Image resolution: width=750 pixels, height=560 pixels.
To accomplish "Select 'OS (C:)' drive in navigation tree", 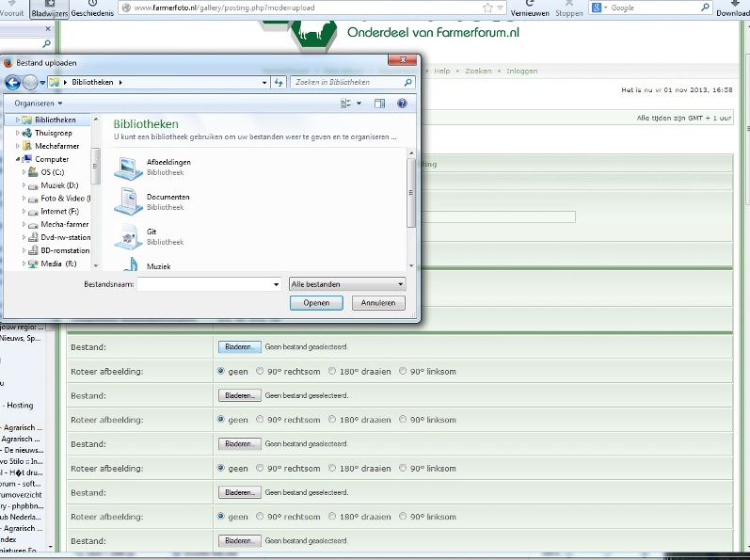I will tap(52, 172).
